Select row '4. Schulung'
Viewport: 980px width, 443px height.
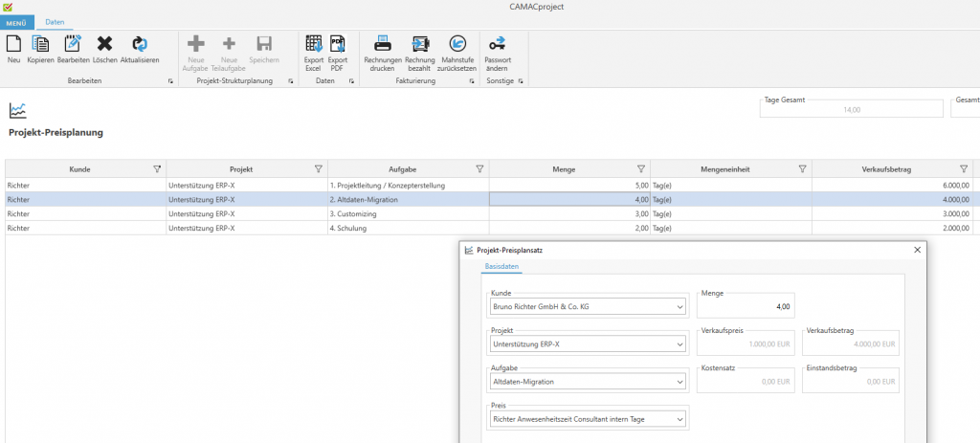[x=489, y=228]
